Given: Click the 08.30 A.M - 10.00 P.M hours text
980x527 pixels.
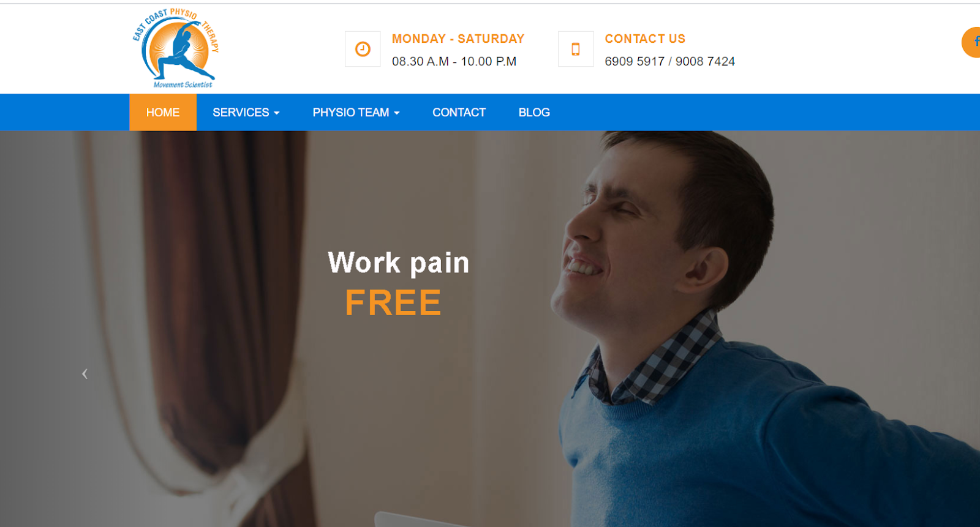Looking at the screenshot, I should [454, 61].
